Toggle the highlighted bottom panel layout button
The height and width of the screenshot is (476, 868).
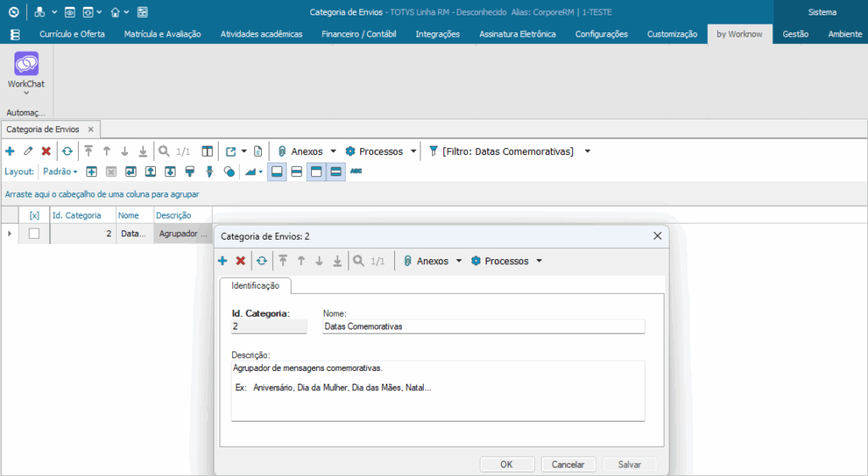276,171
